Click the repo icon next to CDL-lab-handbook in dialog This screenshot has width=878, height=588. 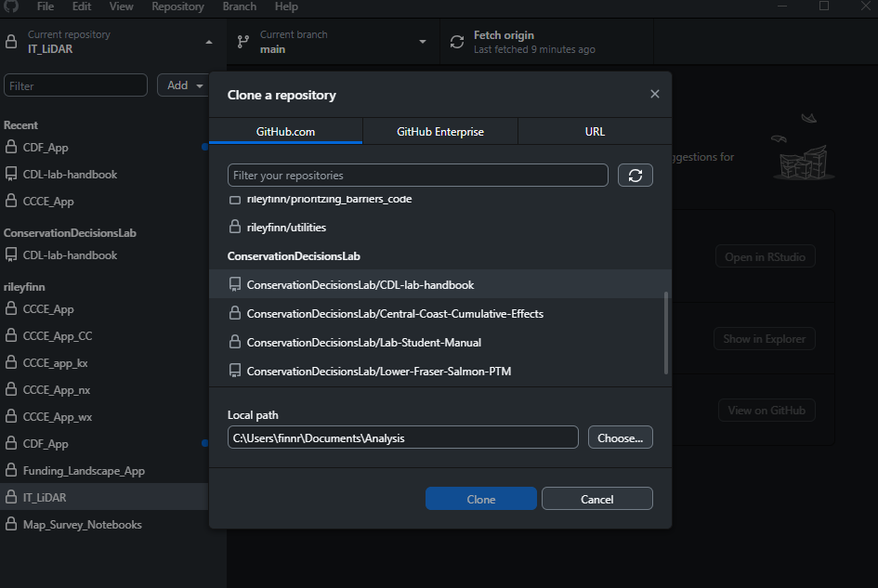235,284
